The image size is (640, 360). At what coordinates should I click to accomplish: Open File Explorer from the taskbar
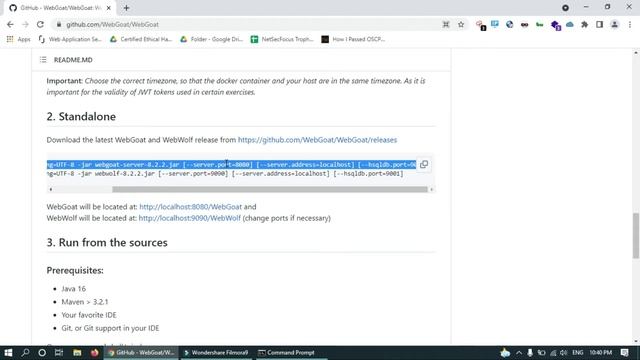tap(77, 353)
